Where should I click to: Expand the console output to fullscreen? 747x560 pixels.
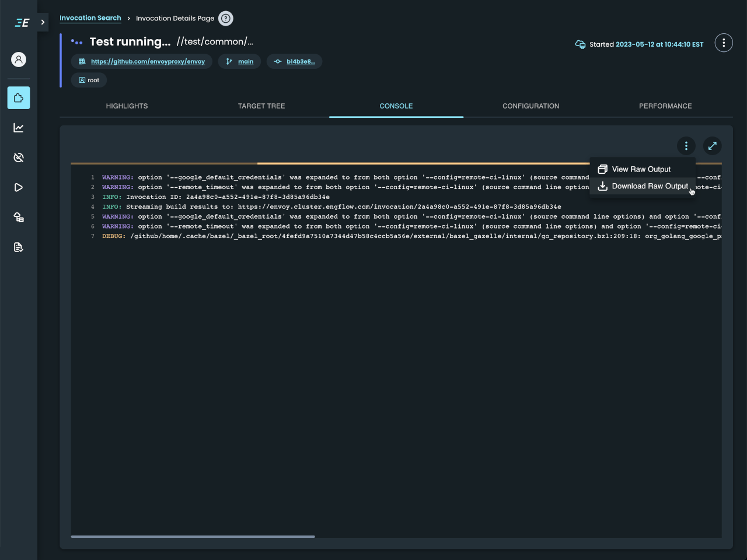point(712,146)
